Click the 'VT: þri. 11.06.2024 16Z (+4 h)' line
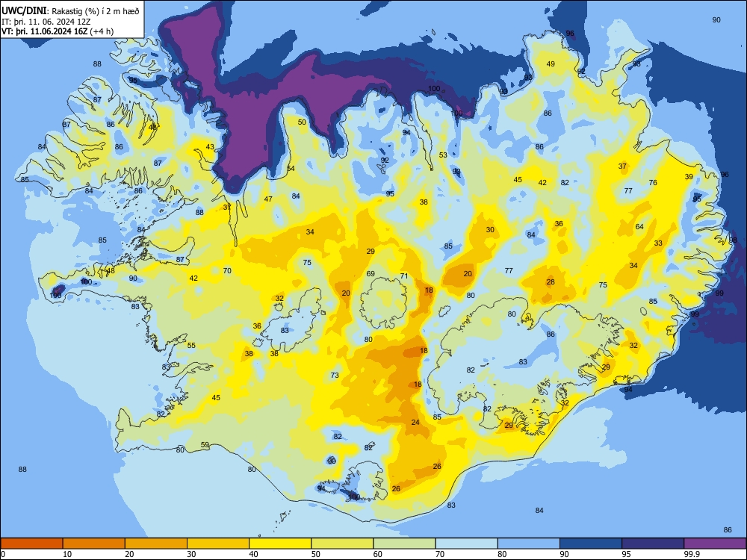This screenshot has width=747, height=560. pos(58,31)
